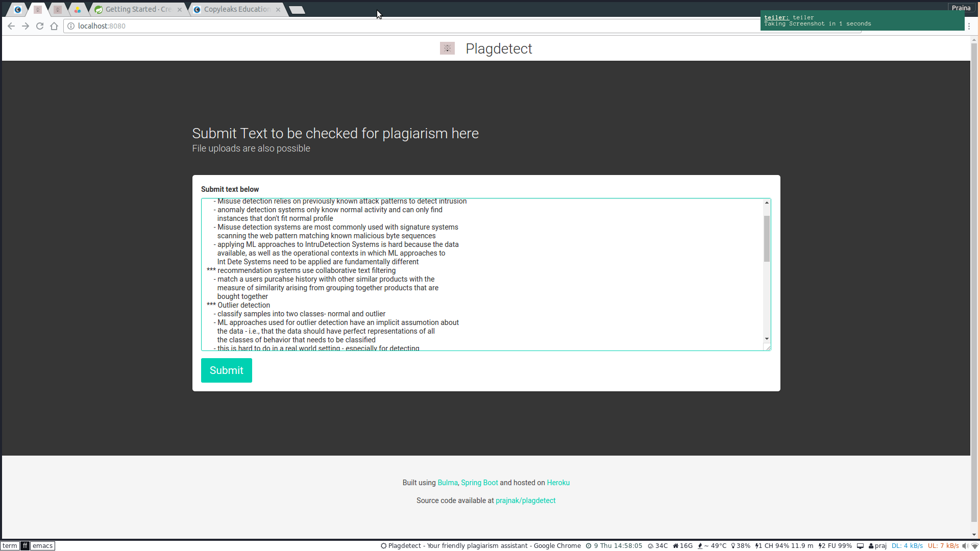Click the site info icon in address bar
The height and width of the screenshot is (551, 980).
(71, 26)
